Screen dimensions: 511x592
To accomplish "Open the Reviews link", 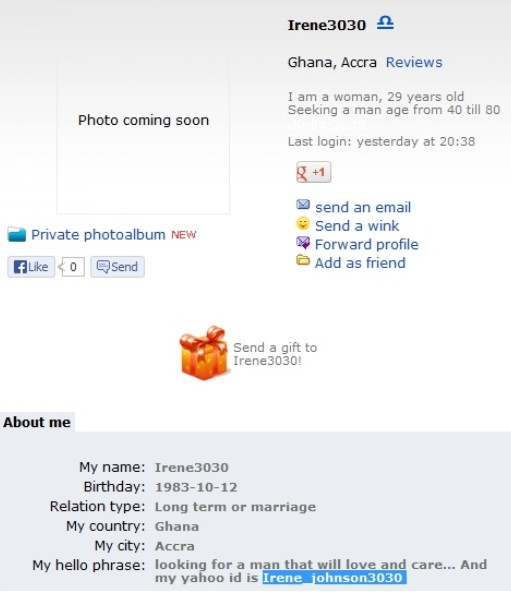I will click(414, 62).
